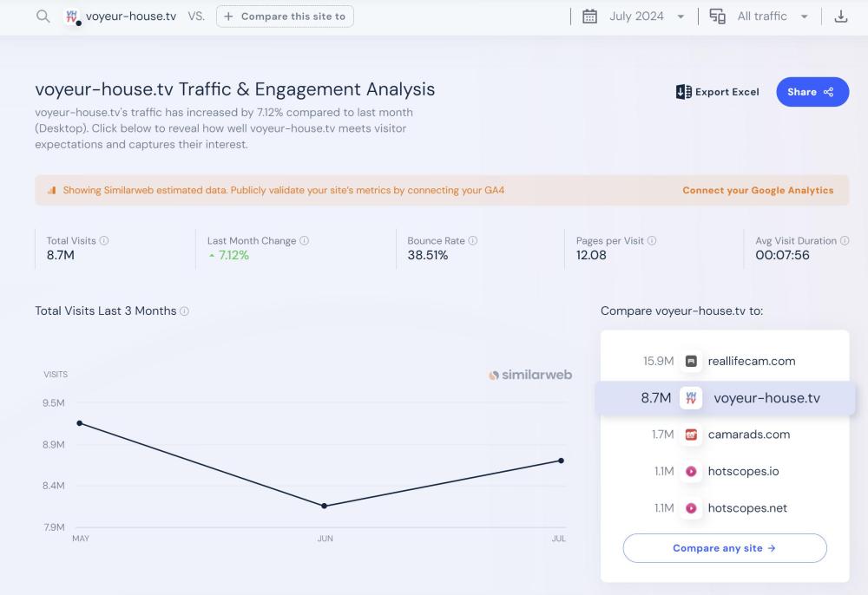Click info icon next to Total Visits Last 3 Months
The height and width of the screenshot is (595, 868).
tap(185, 311)
